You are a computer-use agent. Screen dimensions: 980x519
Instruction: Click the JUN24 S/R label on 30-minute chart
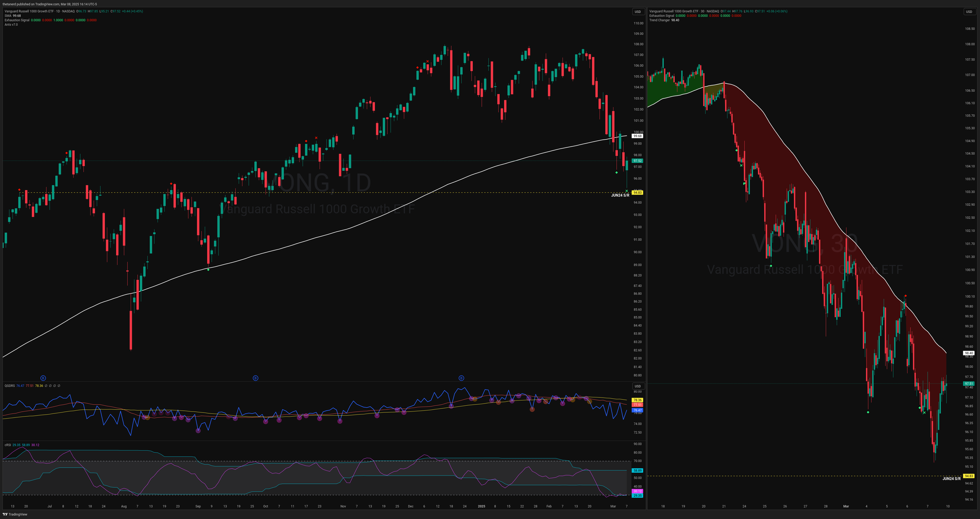pos(951,478)
